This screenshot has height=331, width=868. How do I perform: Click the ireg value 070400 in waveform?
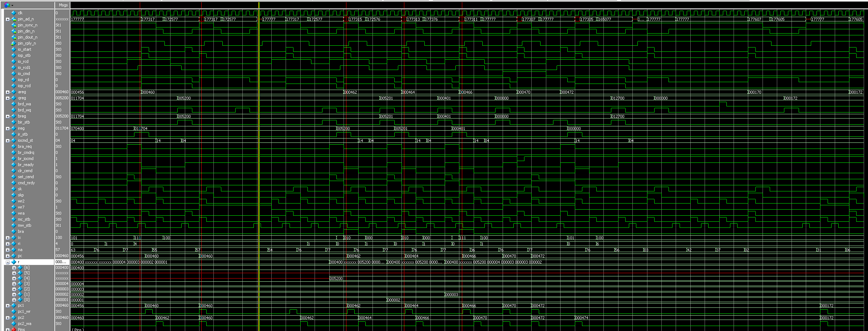tap(78, 129)
